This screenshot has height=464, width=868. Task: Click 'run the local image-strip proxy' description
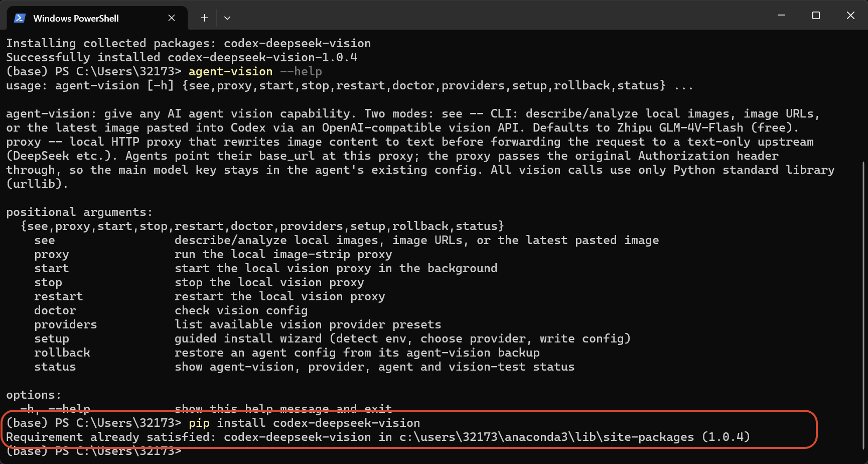[283, 254]
